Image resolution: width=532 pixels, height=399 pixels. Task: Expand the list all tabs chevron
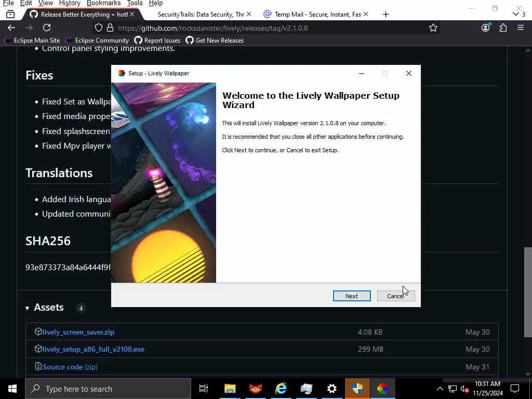(516, 14)
